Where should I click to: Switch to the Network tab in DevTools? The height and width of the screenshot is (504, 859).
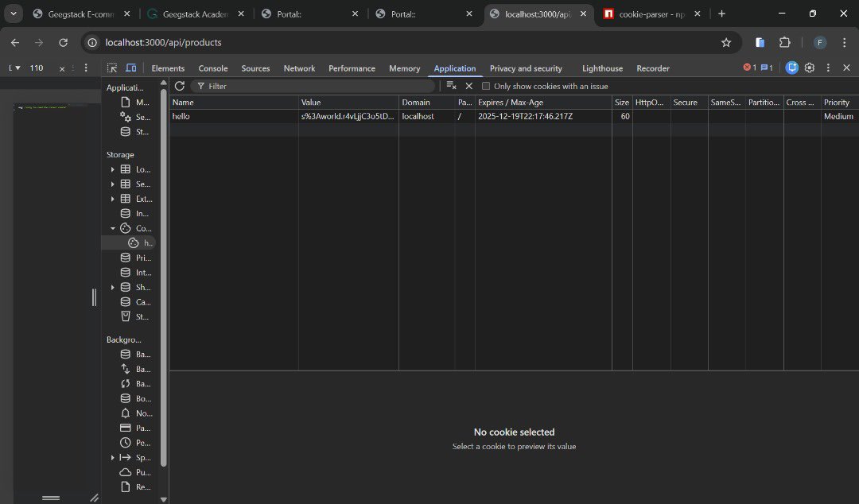pyautogui.click(x=299, y=68)
